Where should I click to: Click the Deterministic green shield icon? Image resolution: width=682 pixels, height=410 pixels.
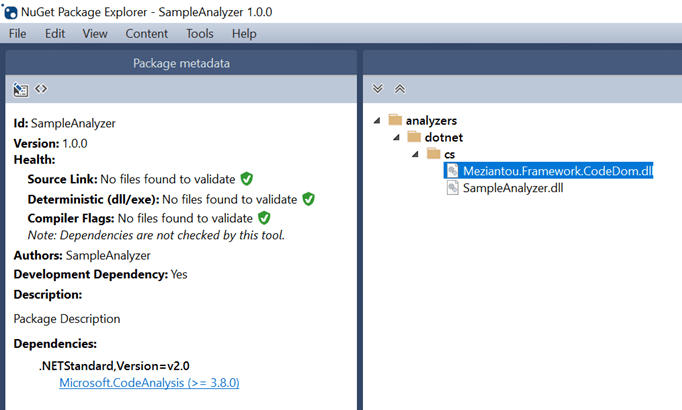[x=308, y=199]
